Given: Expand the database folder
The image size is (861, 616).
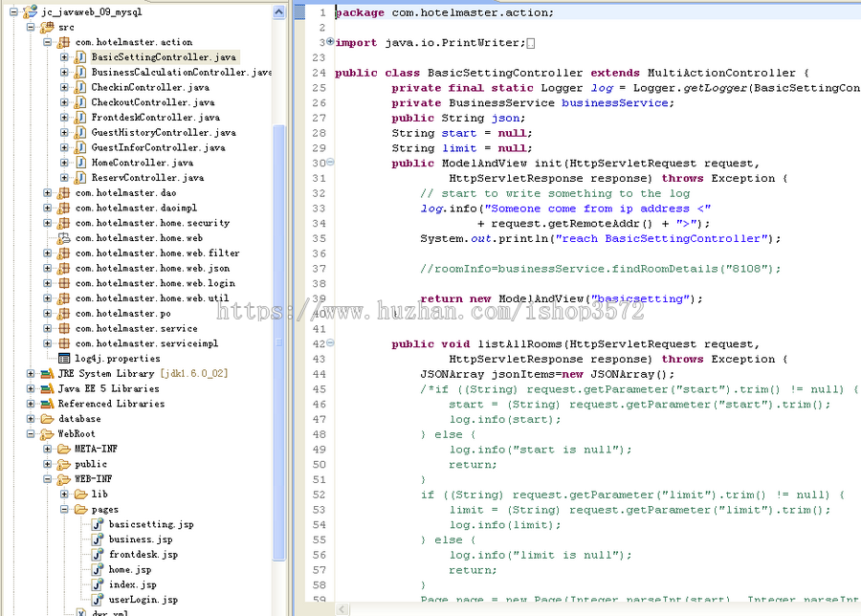Looking at the screenshot, I should pos(31,418).
